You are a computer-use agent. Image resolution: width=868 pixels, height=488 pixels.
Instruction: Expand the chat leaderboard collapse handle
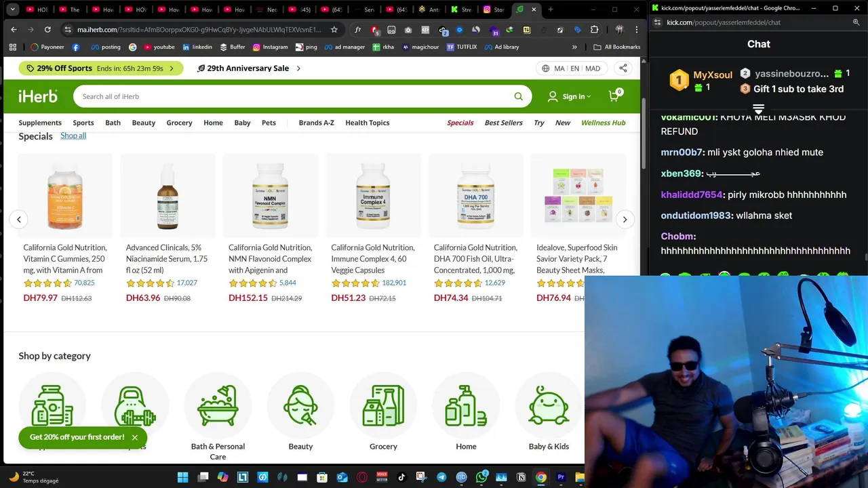click(758, 108)
